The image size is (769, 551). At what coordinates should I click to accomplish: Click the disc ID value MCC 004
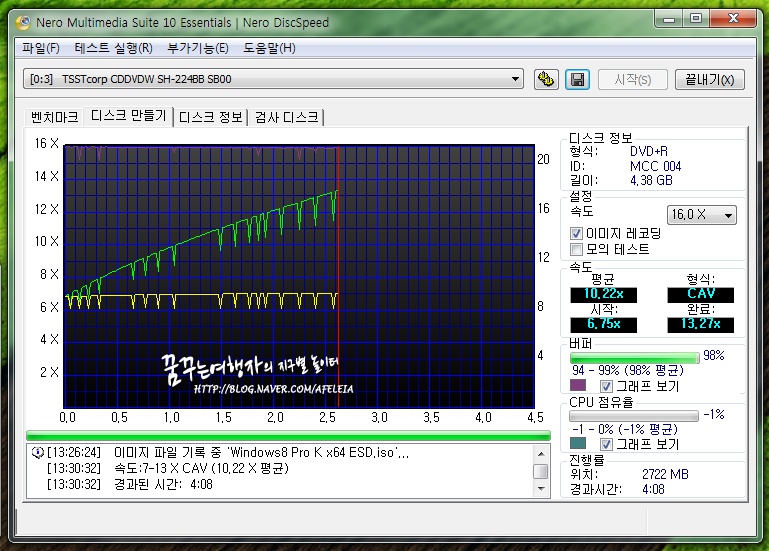655,166
